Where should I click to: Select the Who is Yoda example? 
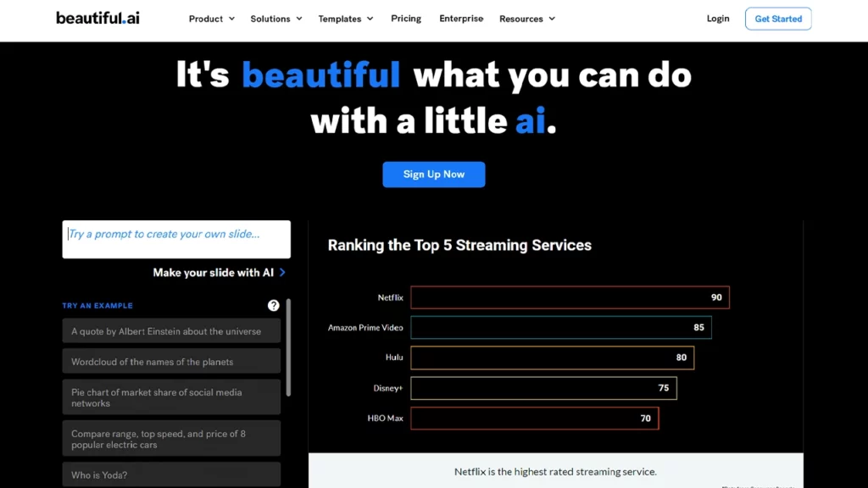tap(171, 474)
